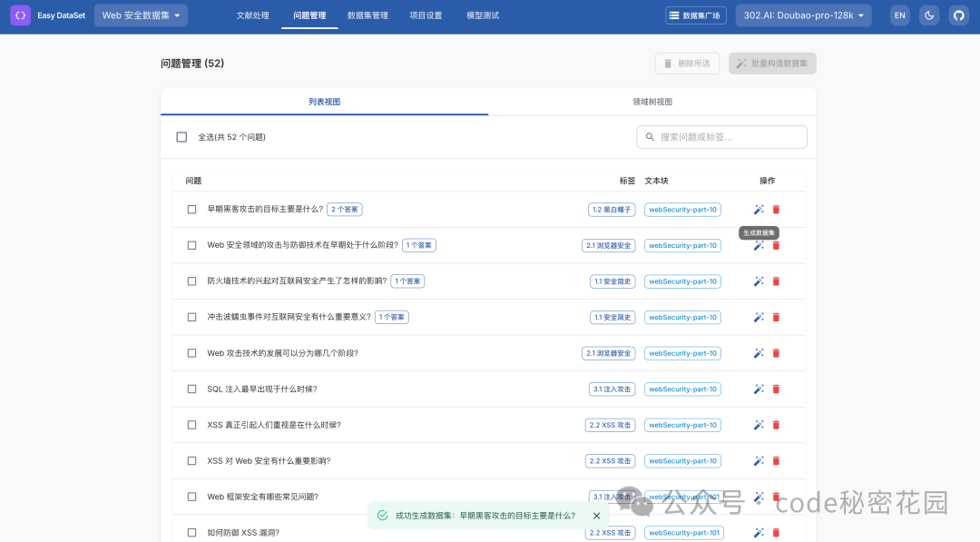980x542 pixels.
Task: Delete the Web 攻击技术的发展 question row
Action: click(776, 353)
